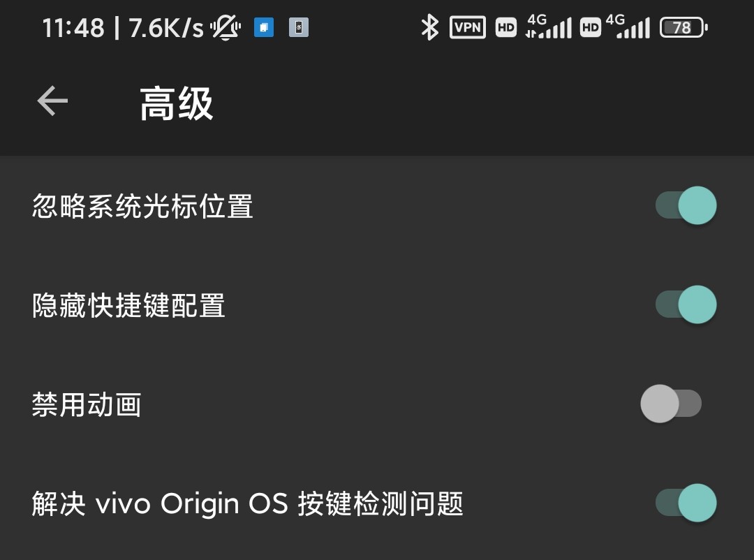Select the 隐藏快捷键配置 setting row
Screen dimensions: 754x560
[x=377, y=305]
